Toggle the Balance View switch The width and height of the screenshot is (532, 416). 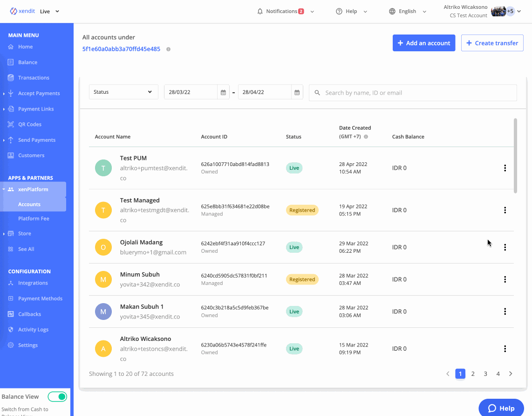click(x=57, y=396)
